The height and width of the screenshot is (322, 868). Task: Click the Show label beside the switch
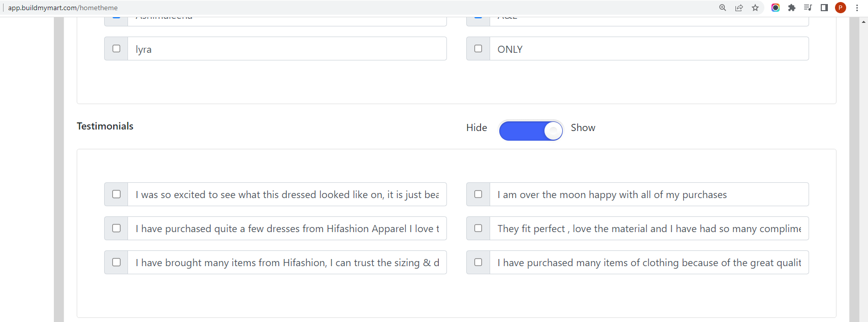[x=583, y=127]
